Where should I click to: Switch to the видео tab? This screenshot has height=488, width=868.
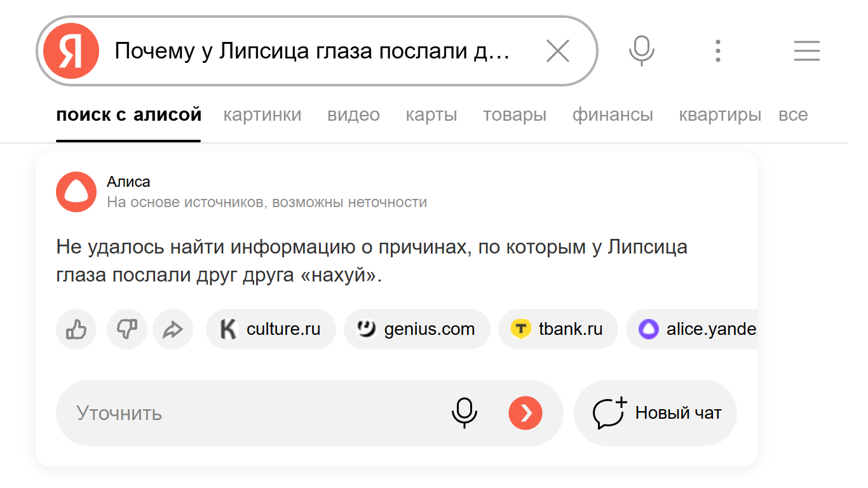tap(353, 115)
